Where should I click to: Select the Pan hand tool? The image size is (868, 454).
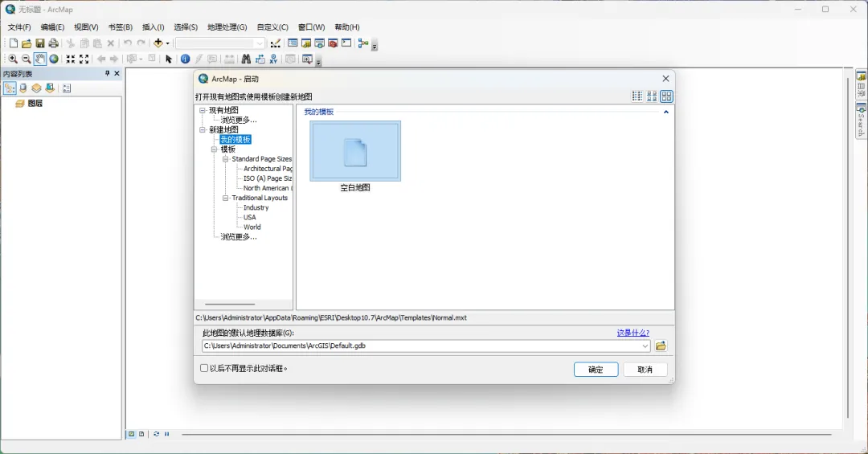pos(40,59)
